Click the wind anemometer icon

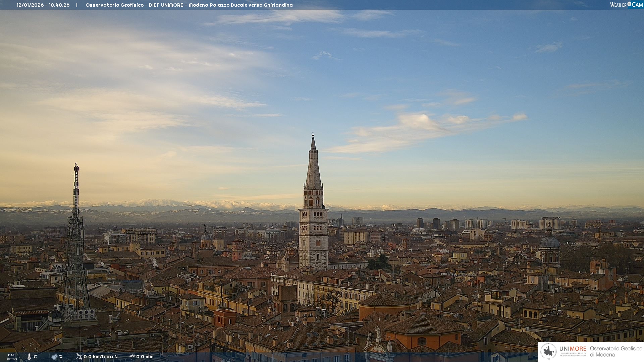coord(79,357)
